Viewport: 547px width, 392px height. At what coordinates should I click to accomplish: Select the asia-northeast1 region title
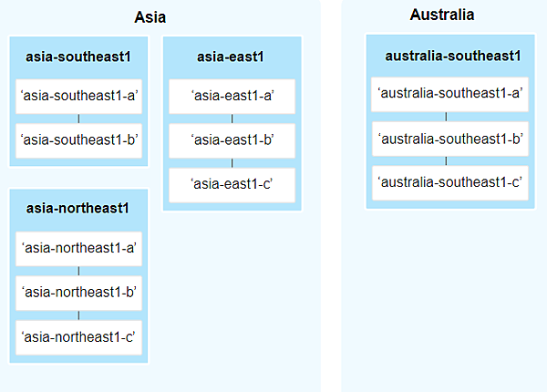tap(78, 208)
